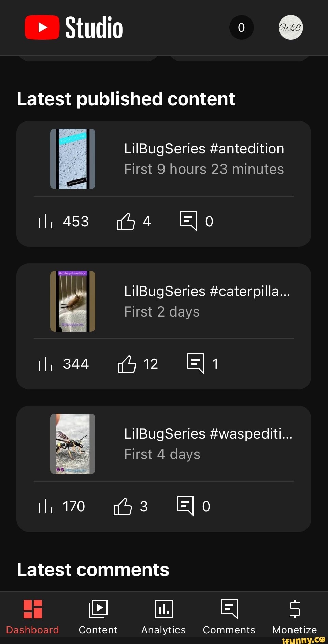328x644 pixels.
Task: Click the thumbs-up icon on wasp video
Action: tap(123, 507)
